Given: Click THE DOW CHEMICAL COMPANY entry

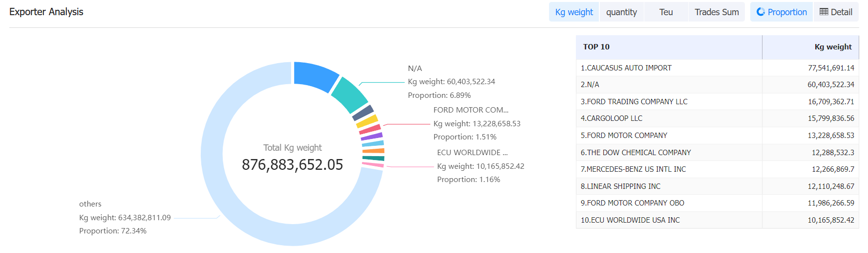Looking at the screenshot, I should click(x=635, y=153).
